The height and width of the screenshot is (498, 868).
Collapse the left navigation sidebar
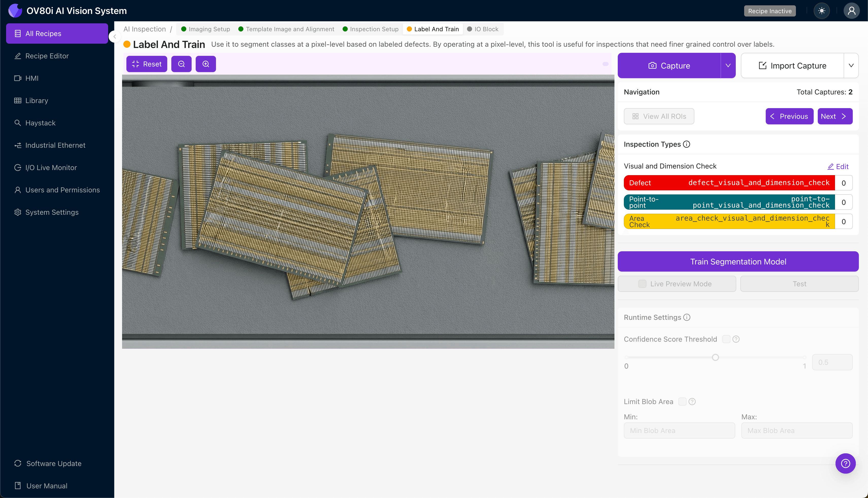(114, 37)
